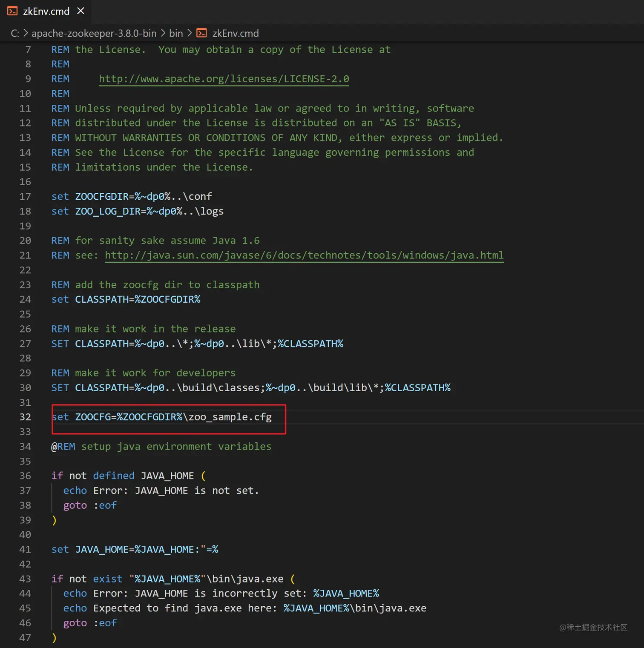
Task: Click the chevron after C: in the breadcrumb
Action: [x=26, y=33]
